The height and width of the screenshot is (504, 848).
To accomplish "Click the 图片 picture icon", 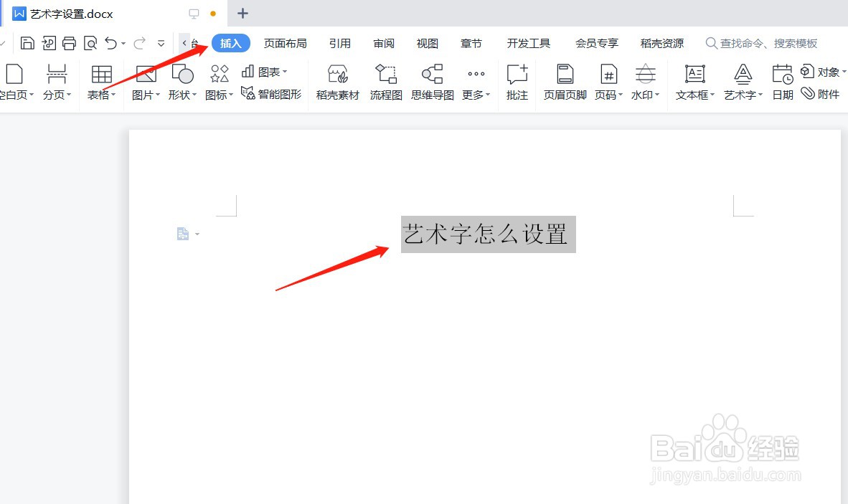I will pyautogui.click(x=146, y=75).
